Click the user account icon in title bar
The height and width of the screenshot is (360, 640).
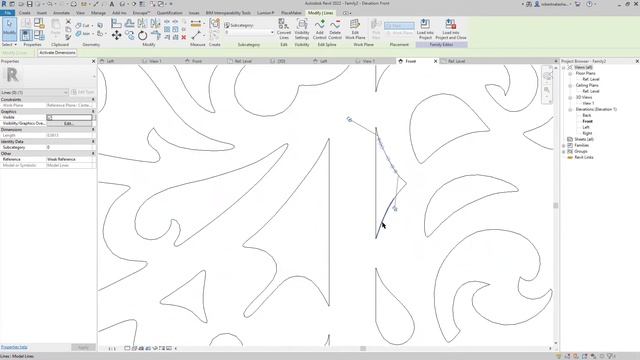point(537,4)
